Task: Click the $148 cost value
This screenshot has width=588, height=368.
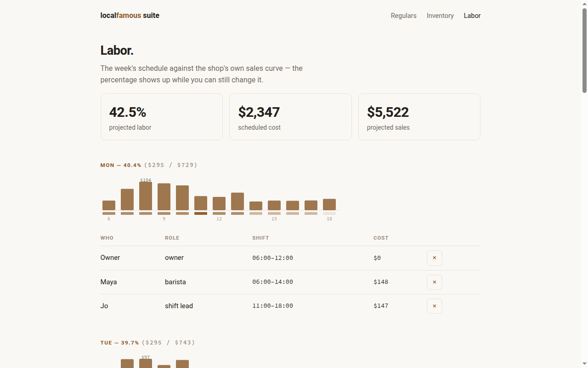Action: click(x=381, y=282)
